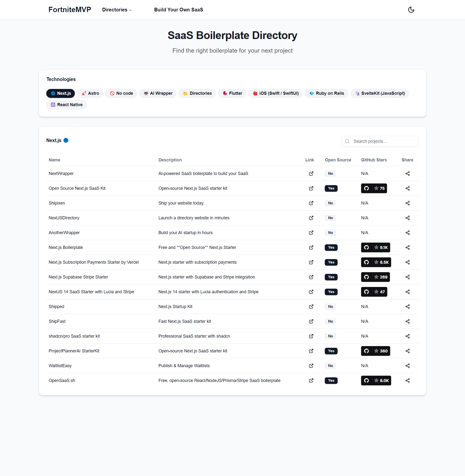Click the WaitlistEasy project name
The image size is (465, 476).
pos(60,366)
